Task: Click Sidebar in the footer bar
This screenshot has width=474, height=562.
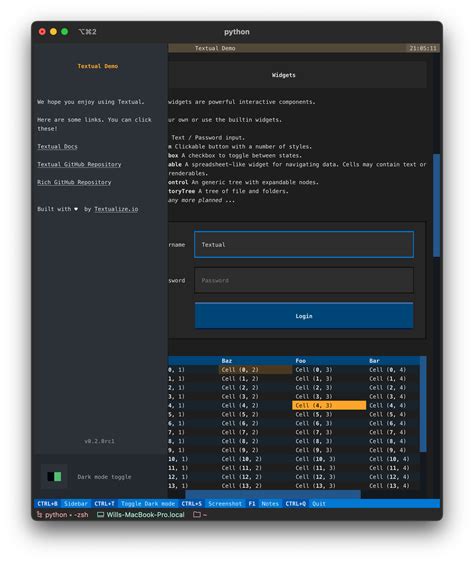Action: [76, 504]
